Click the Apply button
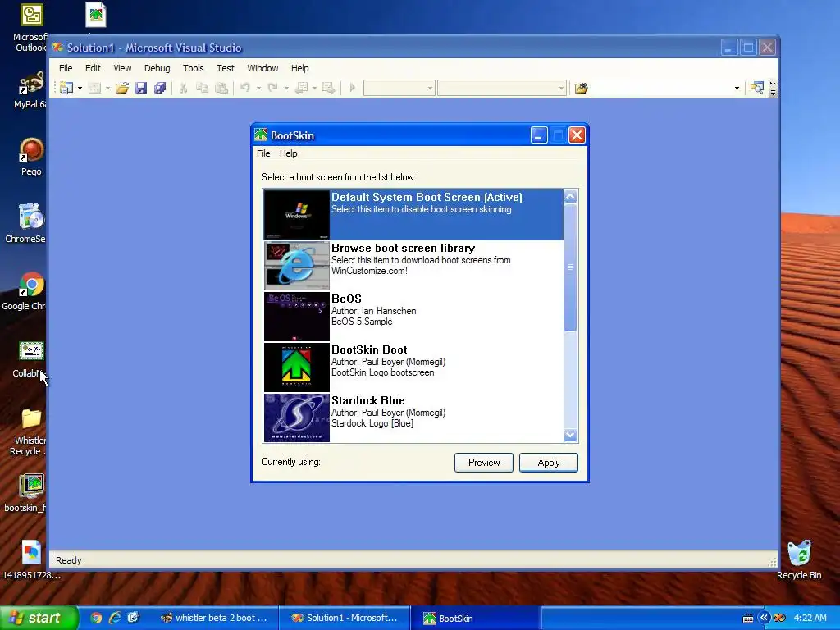Screen dimensions: 840x630 click(x=549, y=463)
